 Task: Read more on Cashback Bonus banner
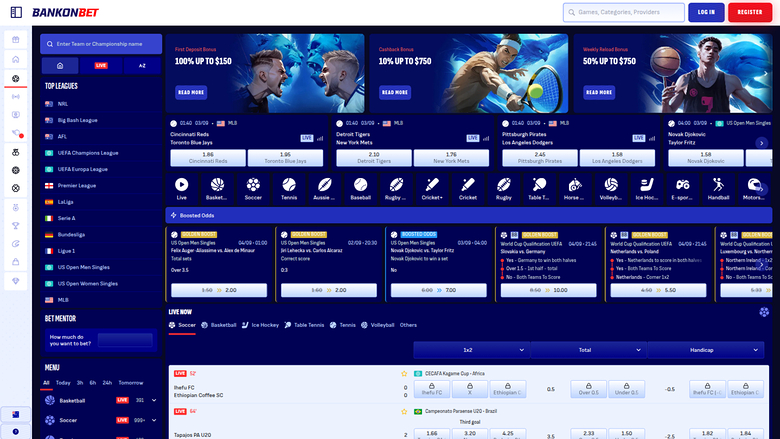[x=395, y=92]
